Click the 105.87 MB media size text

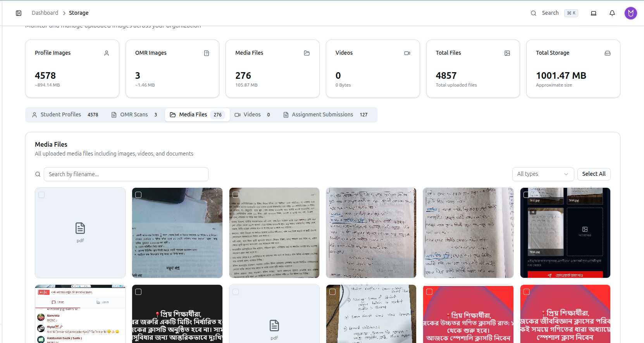tap(246, 85)
